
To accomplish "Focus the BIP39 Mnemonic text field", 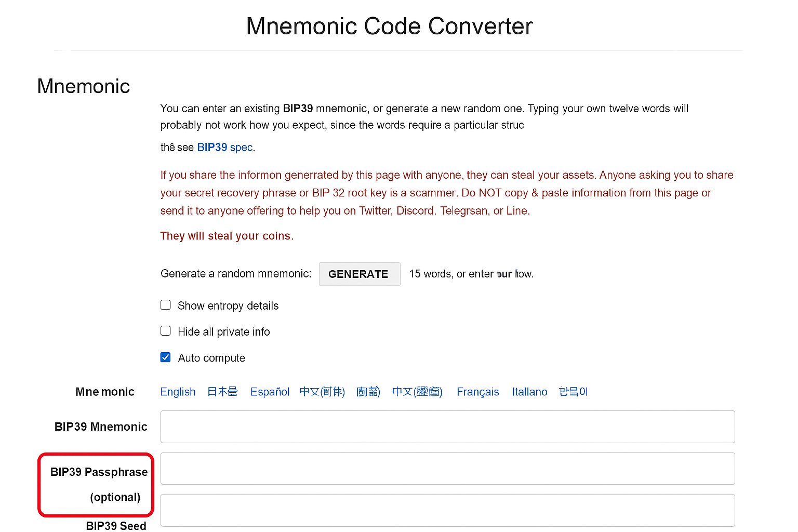I will (x=447, y=427).
